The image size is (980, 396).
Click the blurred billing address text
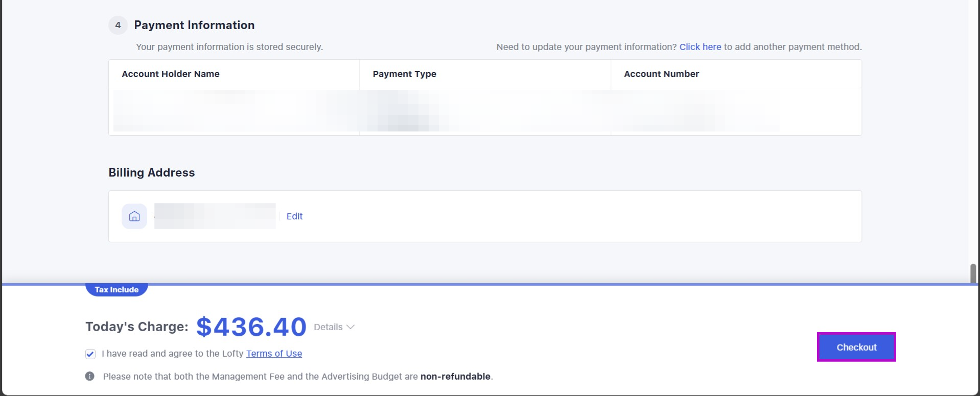(215, 216)
